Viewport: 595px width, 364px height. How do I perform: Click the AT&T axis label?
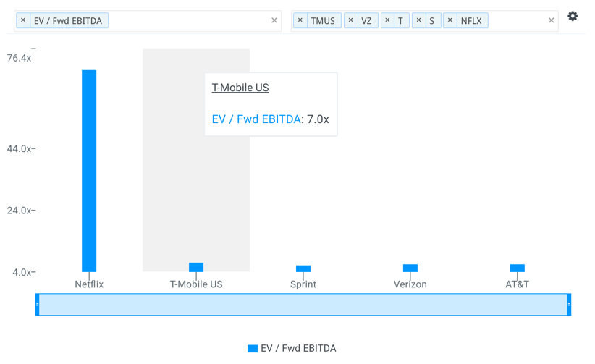tap(518, 284)
